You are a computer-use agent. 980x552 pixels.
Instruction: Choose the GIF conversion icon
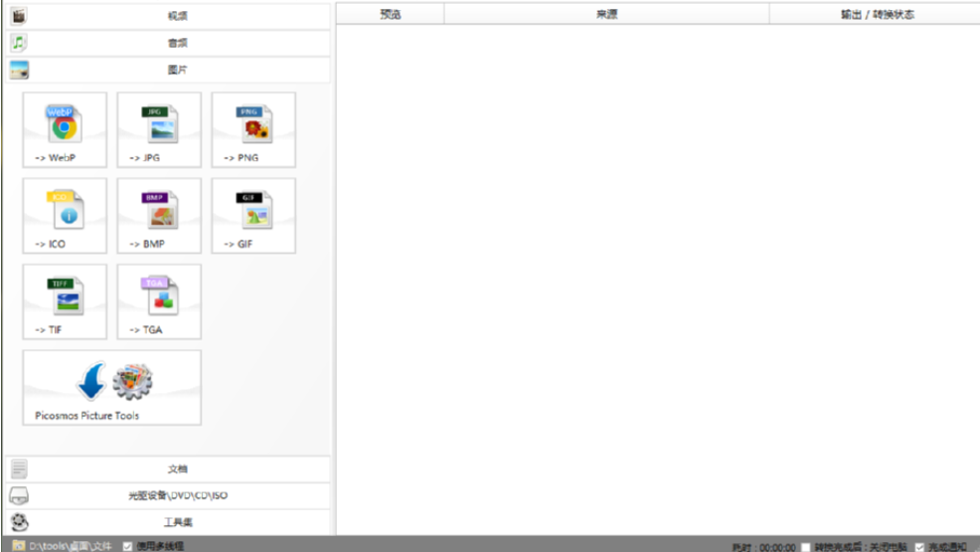(253, 216)
